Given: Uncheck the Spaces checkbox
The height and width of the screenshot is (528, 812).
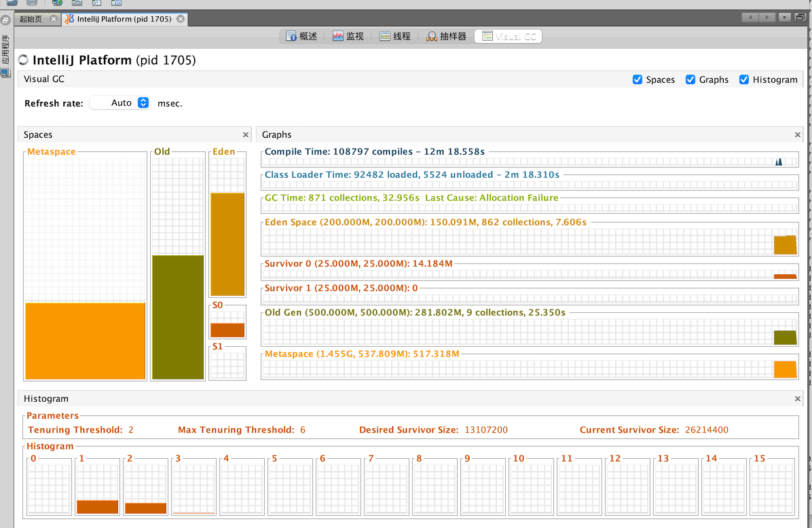Looking at the screenshot, I should (x=638, y=79).
